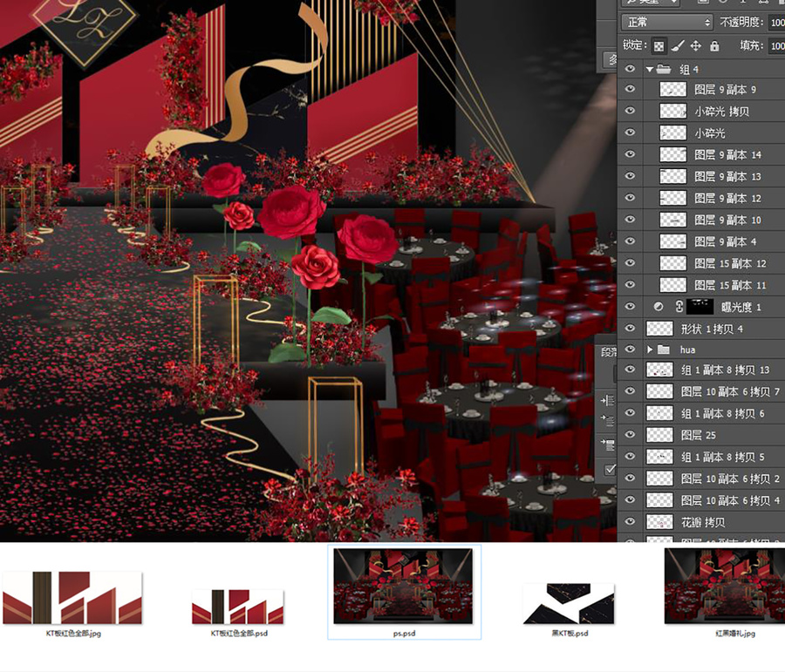
Task: Click the folder icon of group 组 4
Action: point(664,69)
